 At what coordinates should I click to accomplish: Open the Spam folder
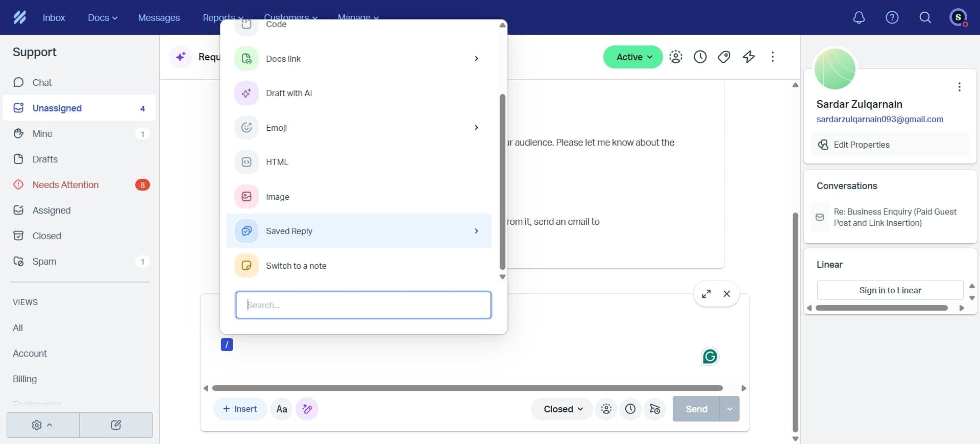click(79, 261)
